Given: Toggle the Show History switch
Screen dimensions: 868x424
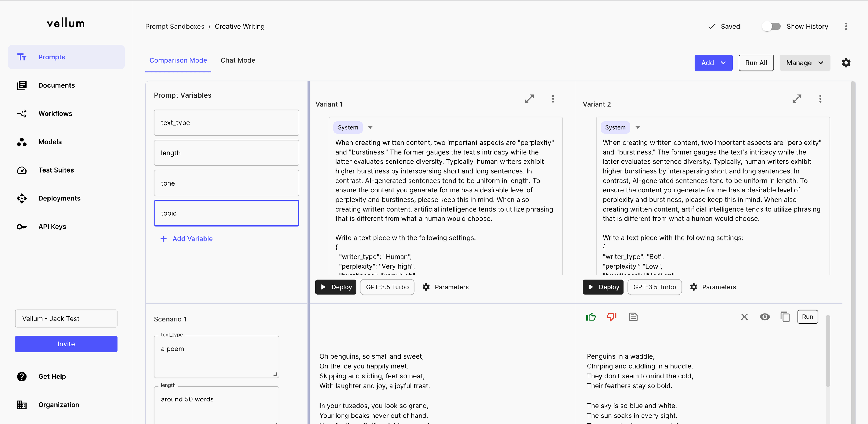Looking at the screenshot, I should [771, 26].
